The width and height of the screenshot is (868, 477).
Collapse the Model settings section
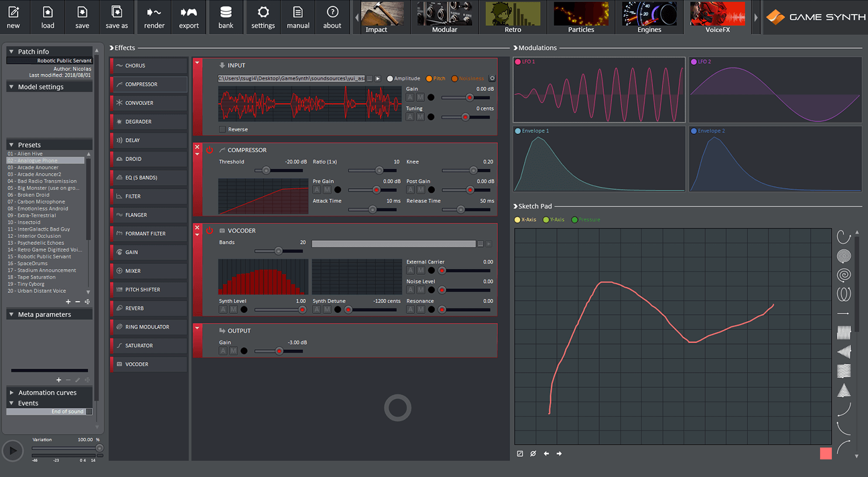point(11,87)
